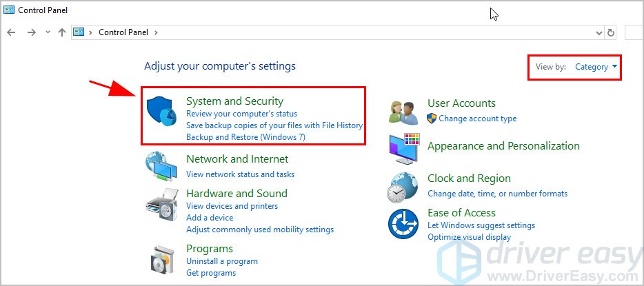Navigate up one level with the up arrow

[x=62, y=32]
